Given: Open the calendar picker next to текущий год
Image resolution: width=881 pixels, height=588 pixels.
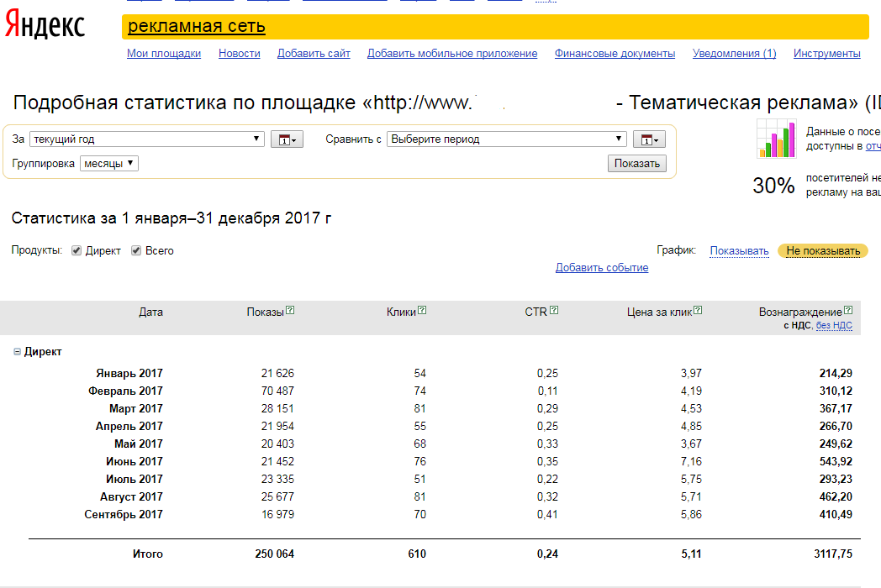Looking at the screenshot, I should pos(287,139).
